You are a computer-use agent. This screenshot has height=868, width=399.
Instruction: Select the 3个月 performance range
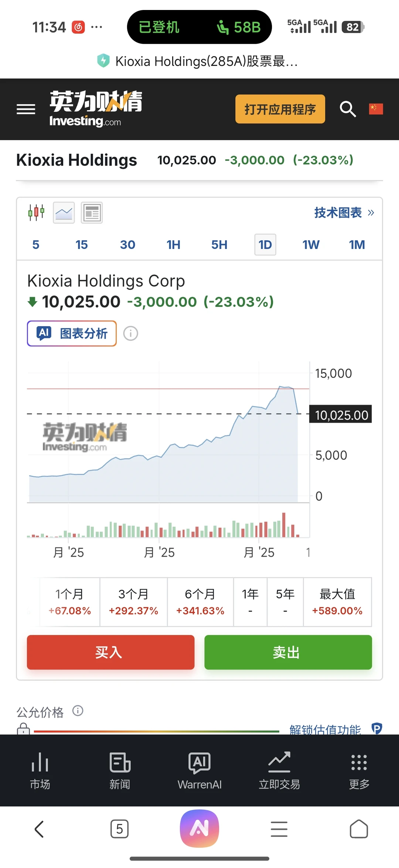133,602
